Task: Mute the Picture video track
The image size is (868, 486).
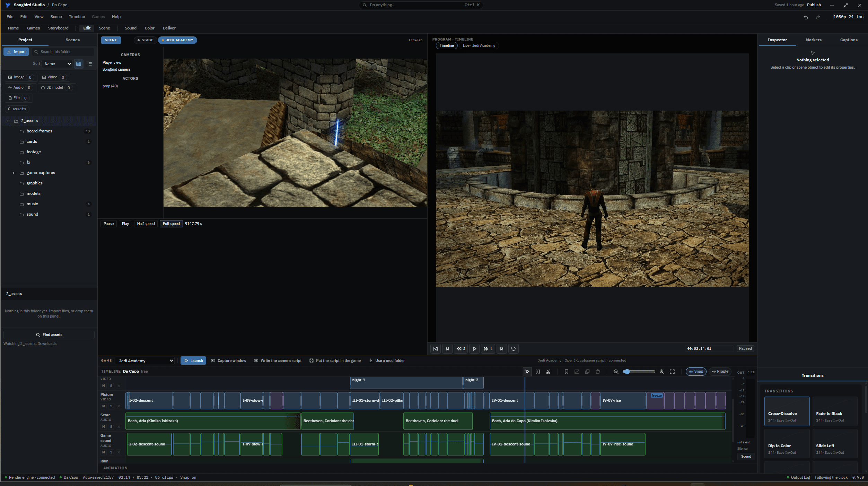Action: click(104, 406)
